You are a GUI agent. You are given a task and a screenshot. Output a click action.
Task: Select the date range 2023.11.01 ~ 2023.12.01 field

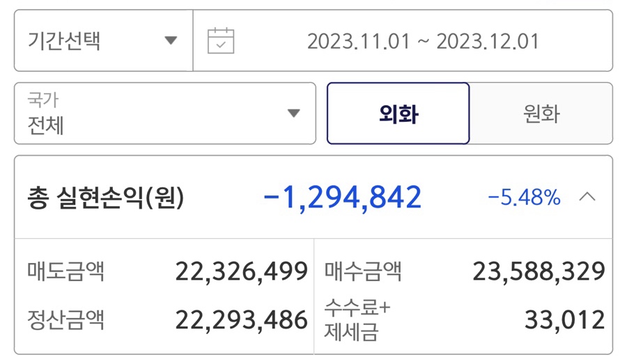(403, 41)
